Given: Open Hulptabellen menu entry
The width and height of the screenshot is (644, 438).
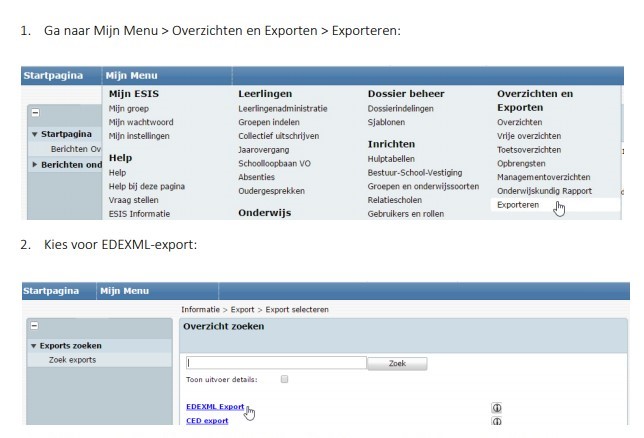Looking at the screenshot, I should pyautogui.click(x=391, y=159).
